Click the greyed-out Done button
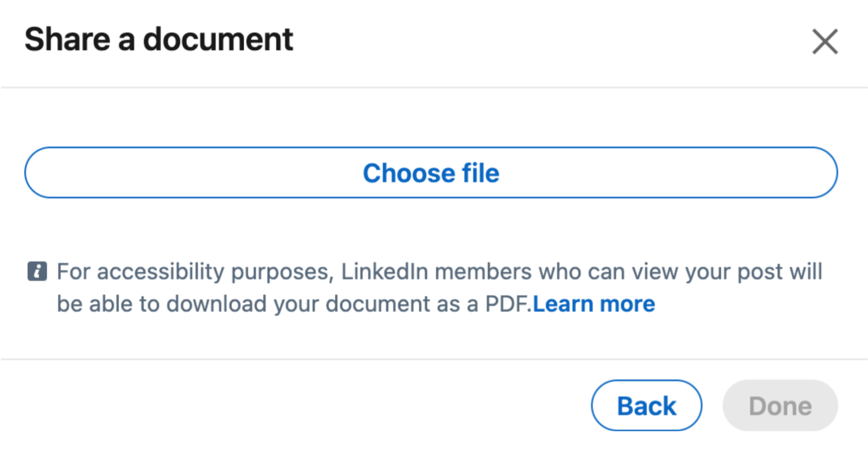This screenshot has width=868, height=452. click(x=780, y=405)
